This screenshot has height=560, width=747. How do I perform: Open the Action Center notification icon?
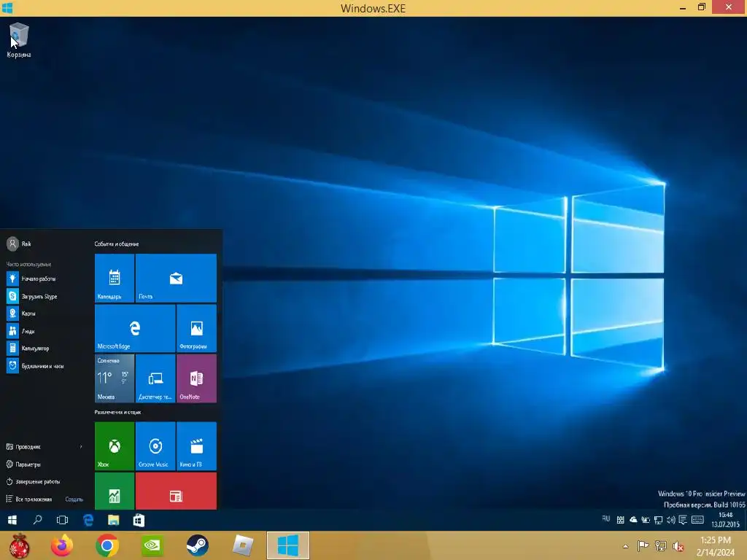683,520
